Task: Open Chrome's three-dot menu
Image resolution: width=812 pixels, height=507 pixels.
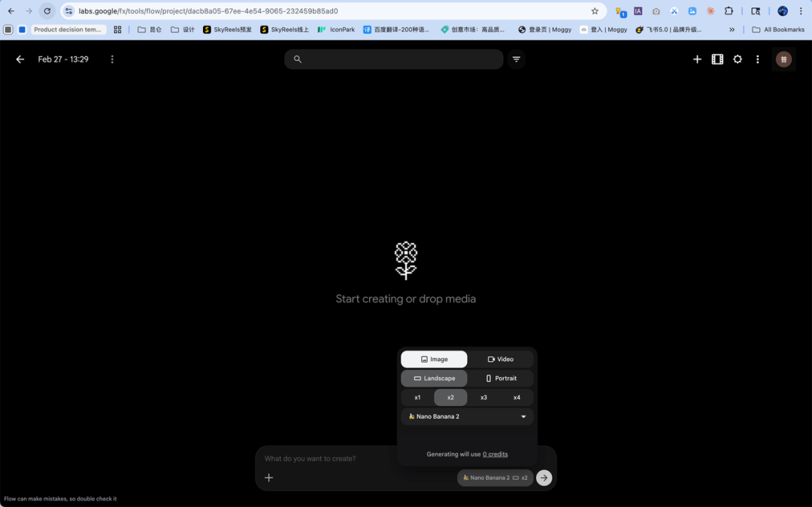Action: pyautogui.click(x=801, y=11)
